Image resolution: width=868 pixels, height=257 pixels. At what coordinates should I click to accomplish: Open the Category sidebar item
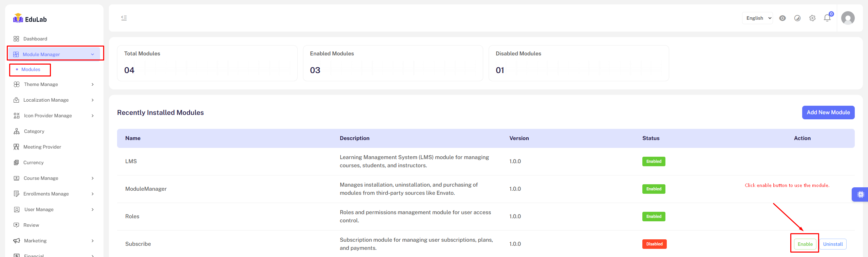[34, 131]
